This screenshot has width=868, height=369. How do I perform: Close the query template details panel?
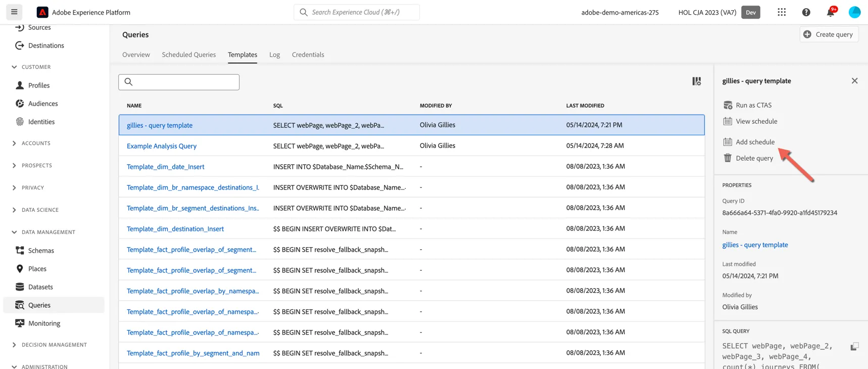tap(854, 81)
